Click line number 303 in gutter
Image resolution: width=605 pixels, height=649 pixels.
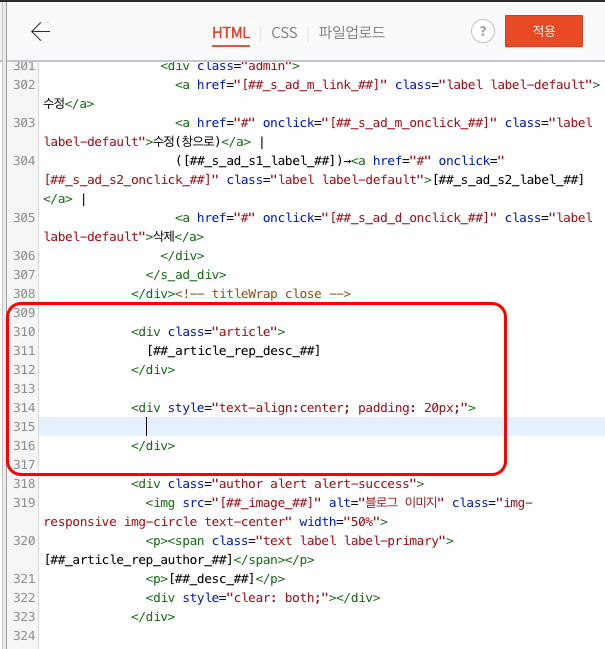[24, 123]
